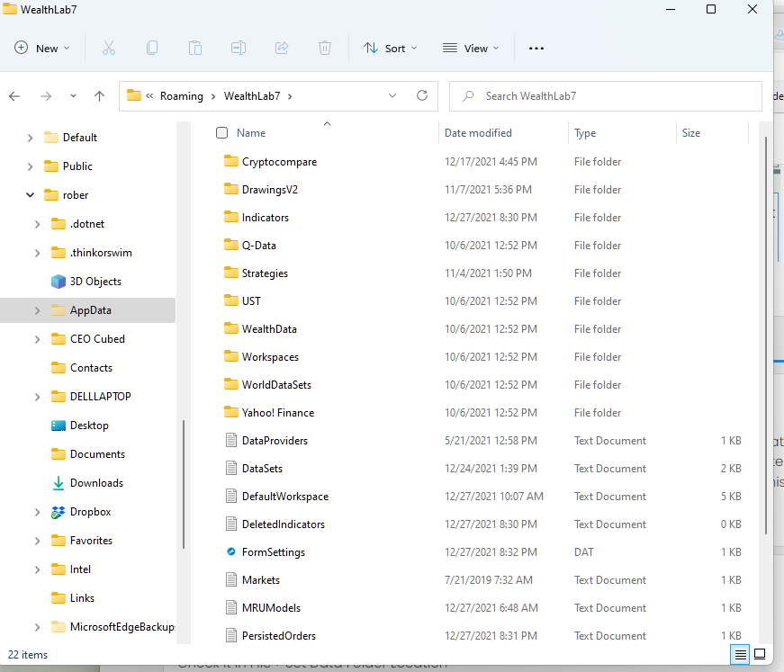Expand the Default folder tree node

(30, 138)
